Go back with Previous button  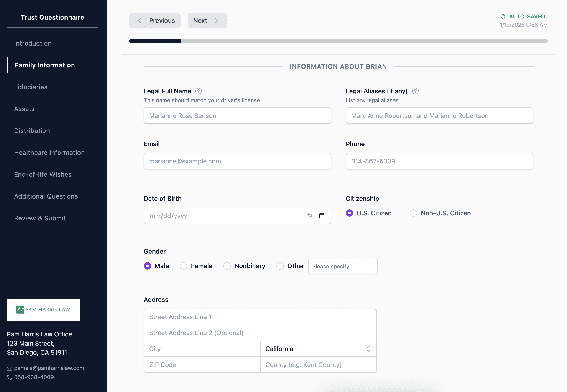pyautogui.click(x=155, y=21)
